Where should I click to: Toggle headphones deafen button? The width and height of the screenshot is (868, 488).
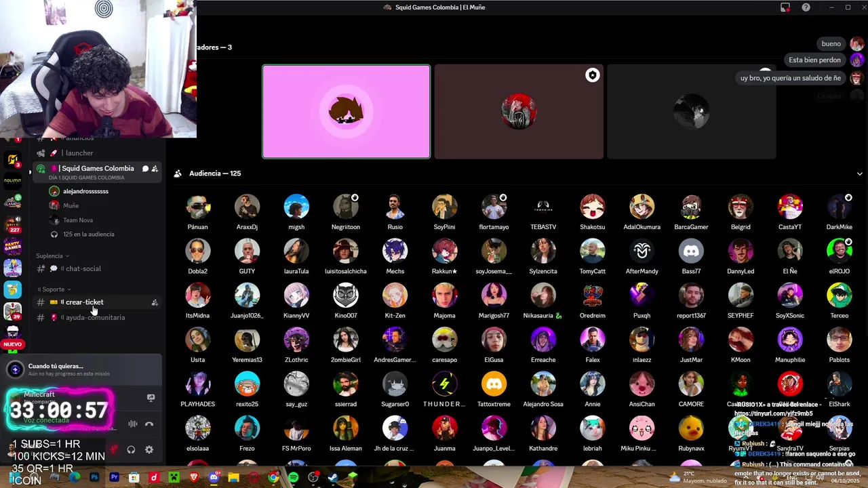tap(131, 449)
